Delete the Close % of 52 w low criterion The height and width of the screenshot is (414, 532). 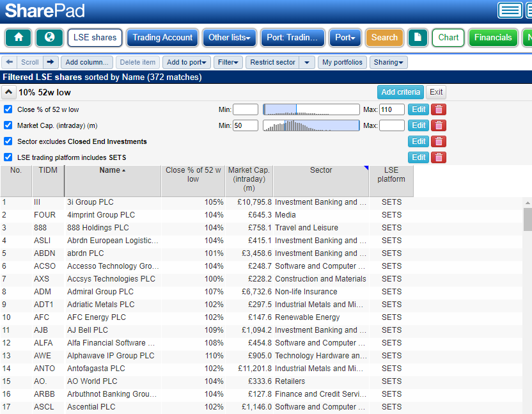439,109
